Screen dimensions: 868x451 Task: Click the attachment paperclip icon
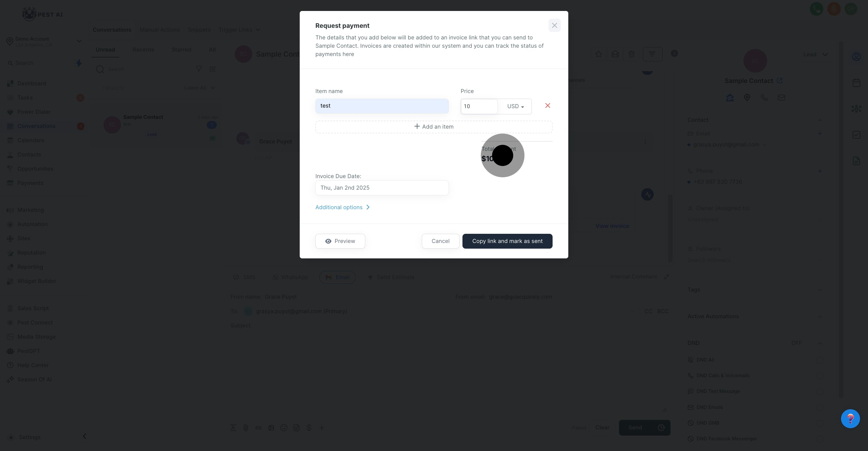pos(246,428)
